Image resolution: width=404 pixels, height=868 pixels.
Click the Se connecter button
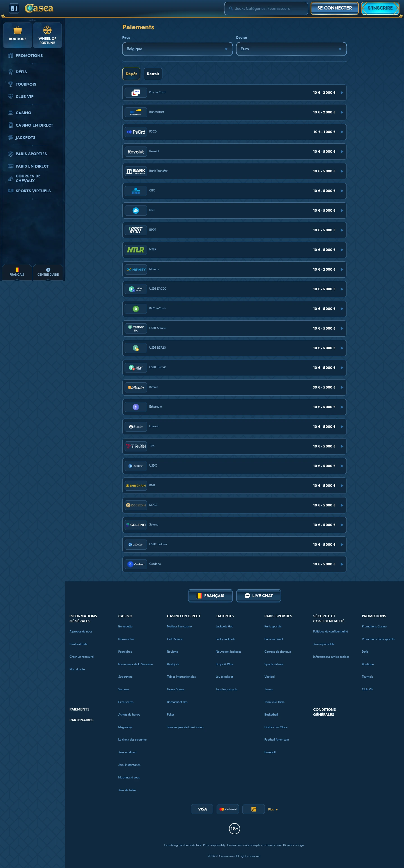pyautogui.click(x=334, y=8)
